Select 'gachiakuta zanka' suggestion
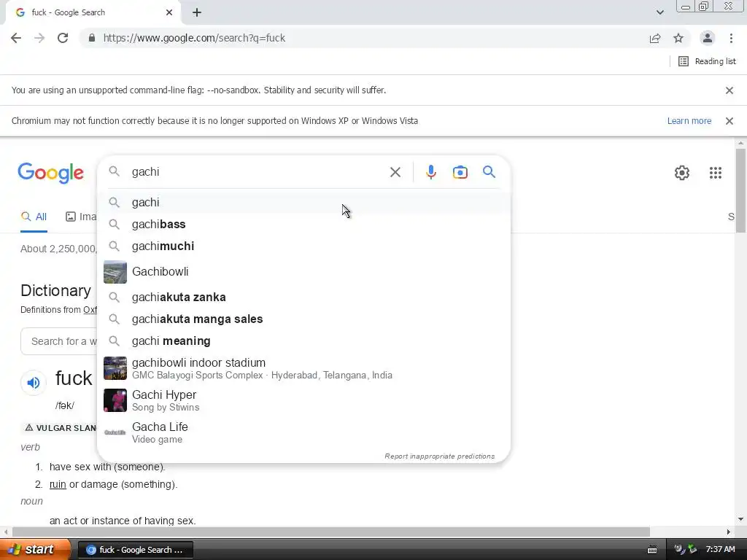Viewport: 747px width, 560px height. pos(304,297)
